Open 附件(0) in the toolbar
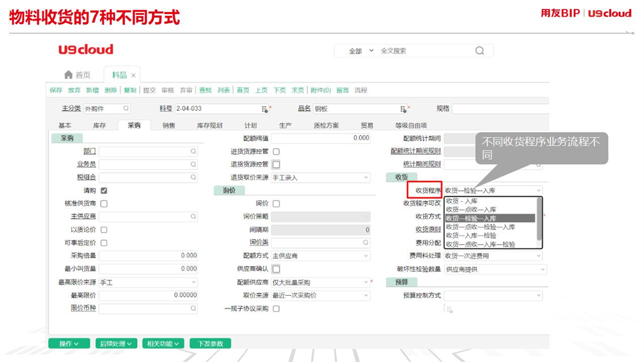 (x=321, y=90)
